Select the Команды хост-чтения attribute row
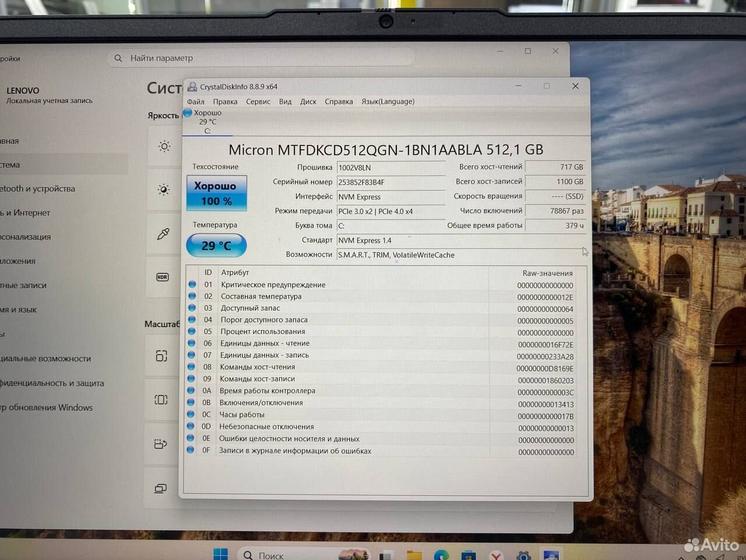This screenshot has height=560, width=746. click(x=381, y=367)
